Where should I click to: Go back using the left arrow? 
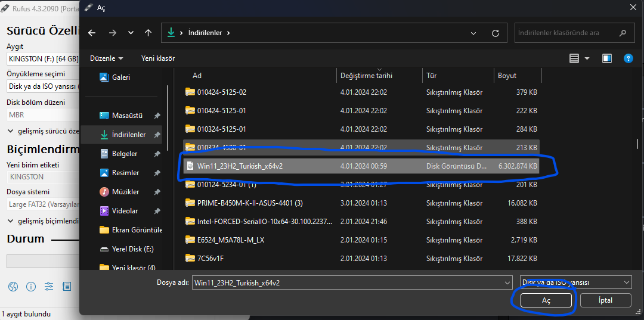point(92,33)
